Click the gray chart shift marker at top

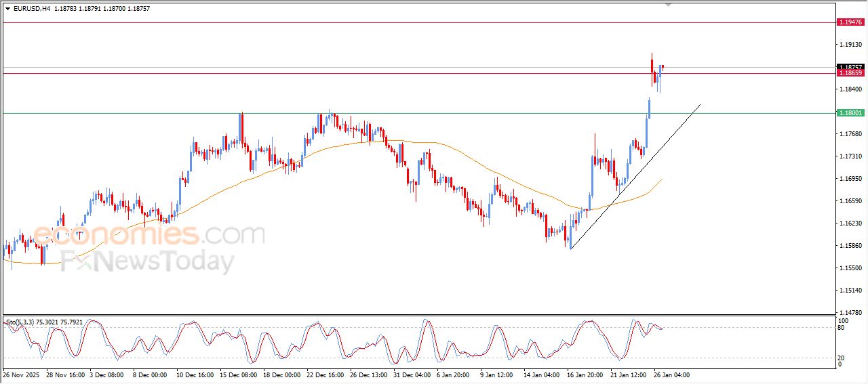pos(669,5)
